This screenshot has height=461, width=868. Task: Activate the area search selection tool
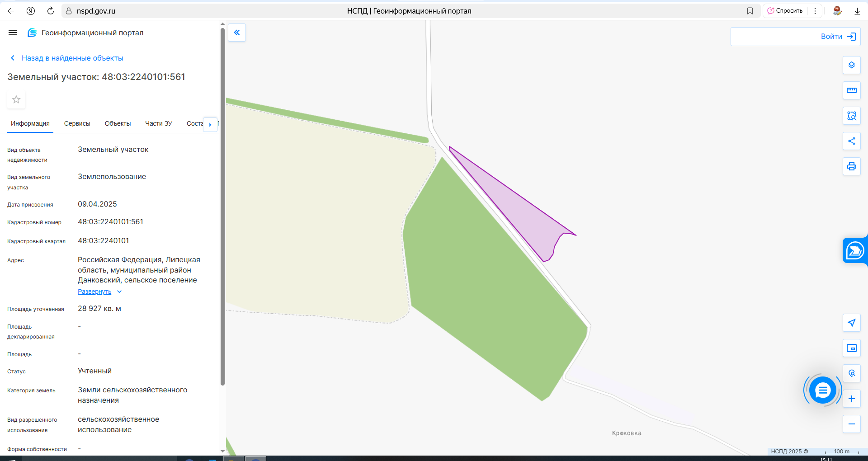[851, 116]
